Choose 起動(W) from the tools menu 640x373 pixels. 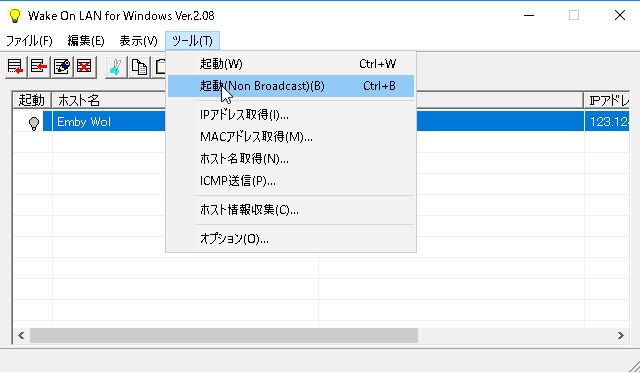click(291, 64)
